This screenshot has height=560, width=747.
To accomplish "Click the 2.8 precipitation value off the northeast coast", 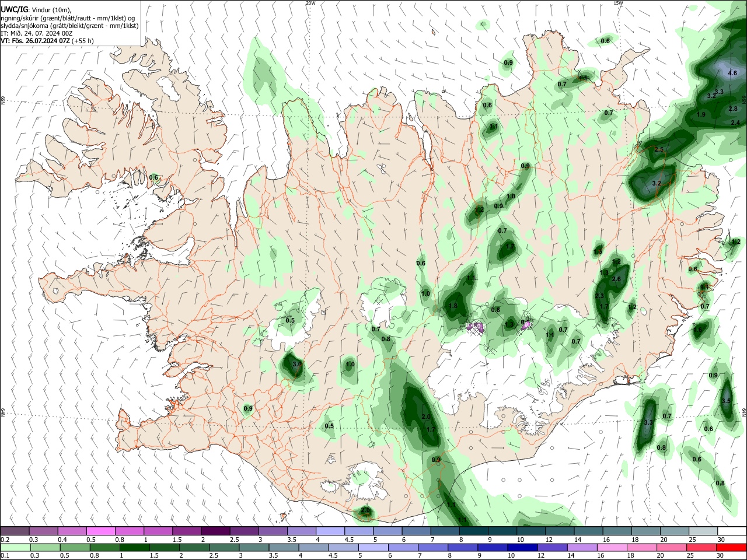I will coord(734,109).
